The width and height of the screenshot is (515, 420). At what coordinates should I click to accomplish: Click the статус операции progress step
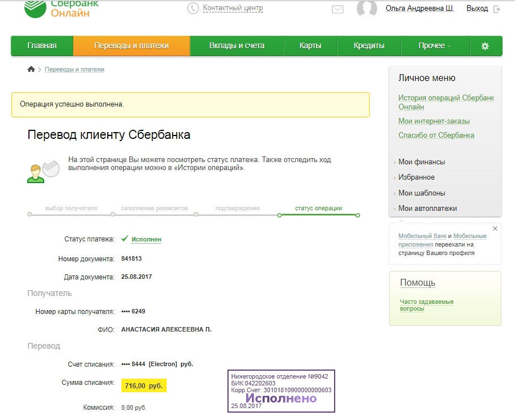pyautogui.click(x=318, y=209)
